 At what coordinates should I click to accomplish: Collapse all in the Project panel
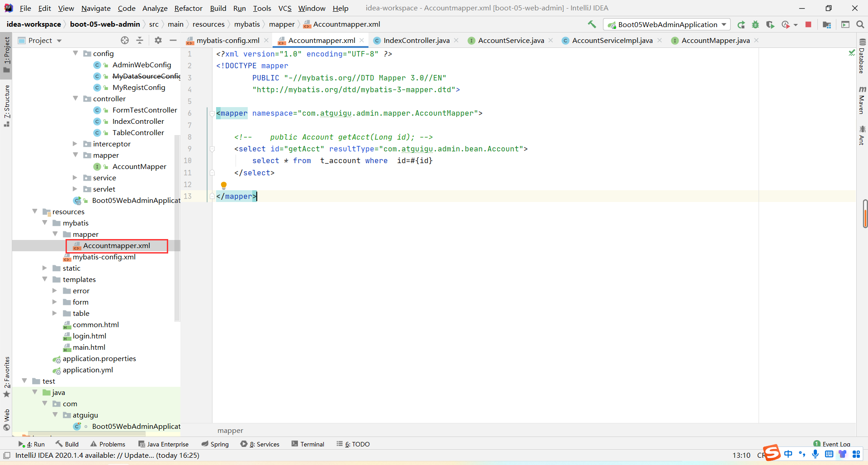coord(140,40)
